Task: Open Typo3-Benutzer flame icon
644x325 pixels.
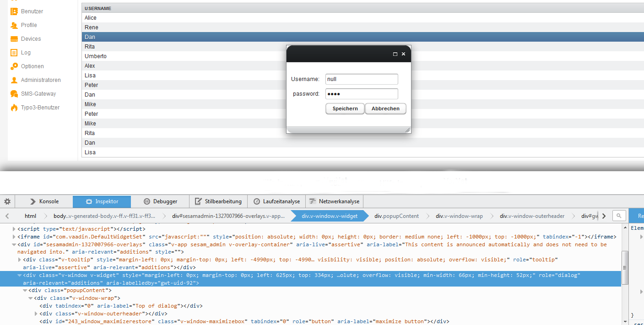Action: pos(14,108)
